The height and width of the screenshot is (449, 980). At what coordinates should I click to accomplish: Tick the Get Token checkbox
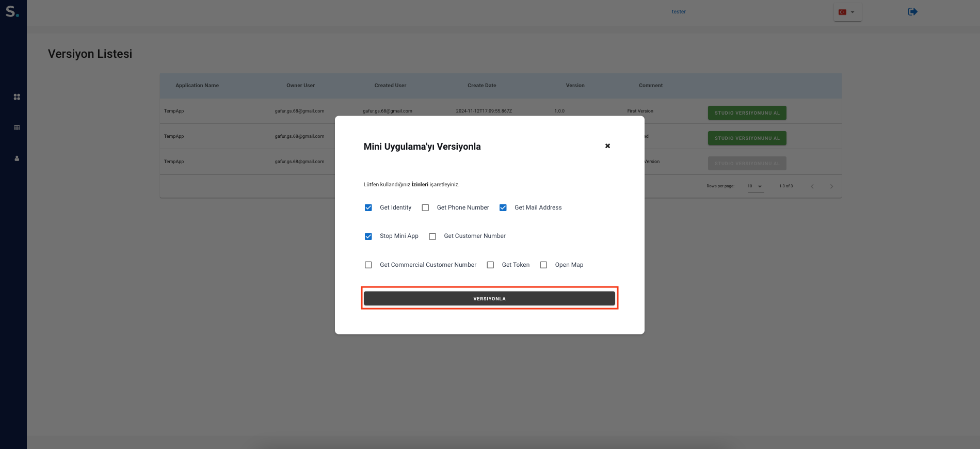click(490, 265)
